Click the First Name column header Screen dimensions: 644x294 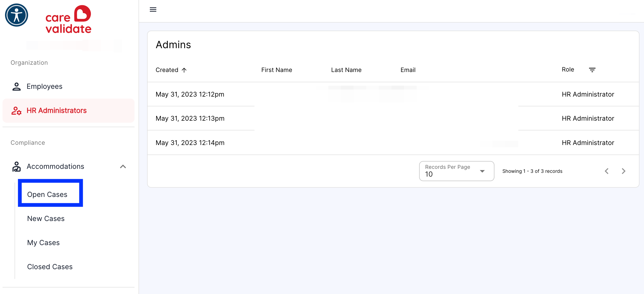pyautogui.click(x=277, y=70)
